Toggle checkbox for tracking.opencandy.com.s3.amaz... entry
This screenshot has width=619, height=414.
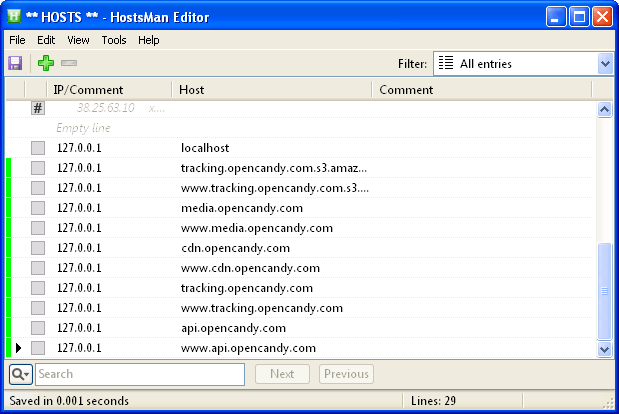coord(38,168)
